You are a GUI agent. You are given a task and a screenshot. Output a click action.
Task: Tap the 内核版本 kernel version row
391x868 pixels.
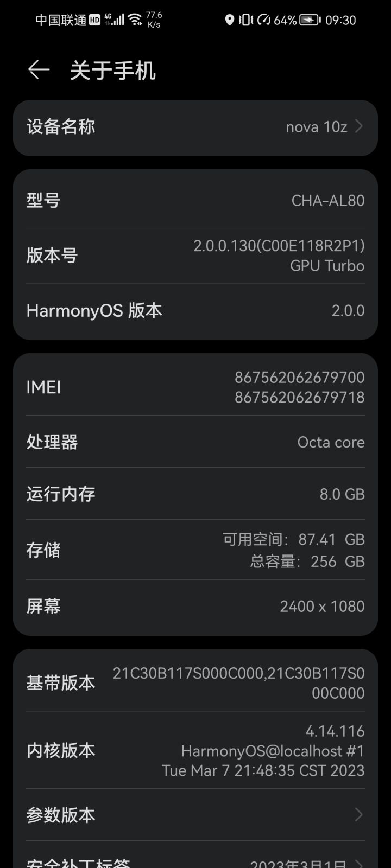click(195, 750)
